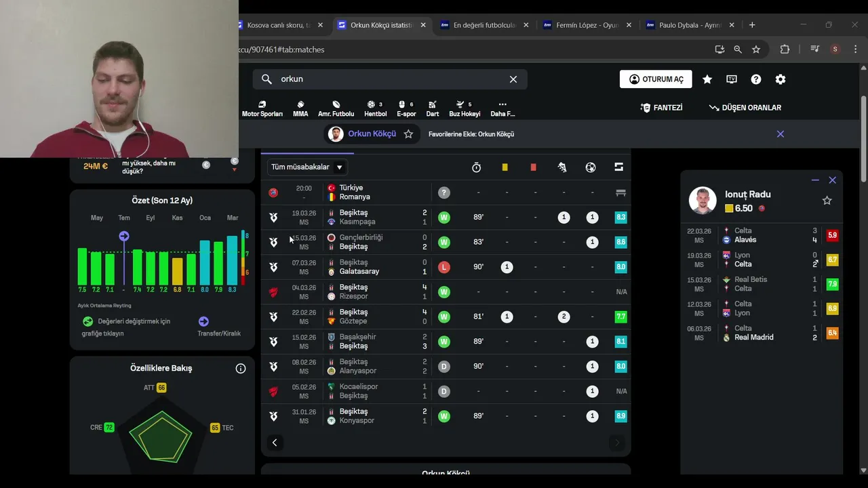Toggle favorite star on the Ionuț Radu card
The image size is (868, 488).
(827, 201)
